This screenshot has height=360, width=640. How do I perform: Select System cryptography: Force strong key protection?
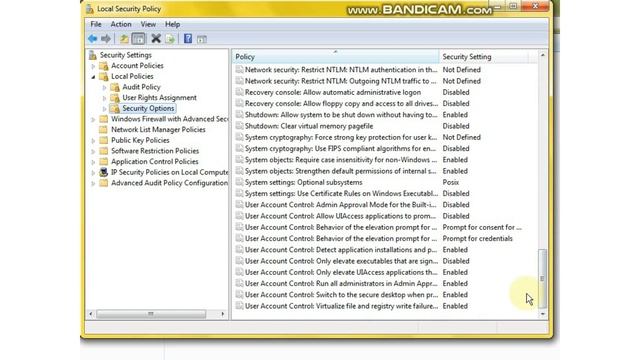(x=341, y=137)
